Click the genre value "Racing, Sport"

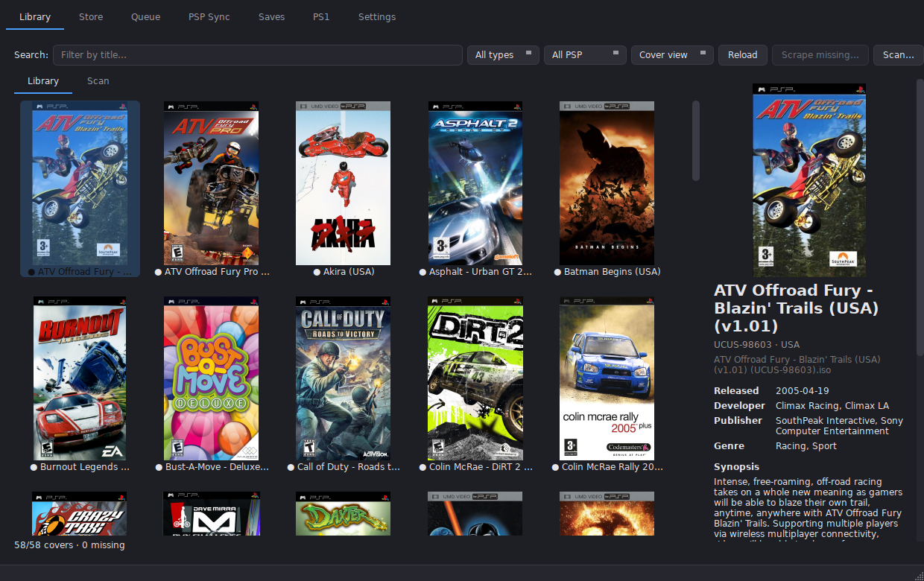pyautogui.click(x=806, y=446)
